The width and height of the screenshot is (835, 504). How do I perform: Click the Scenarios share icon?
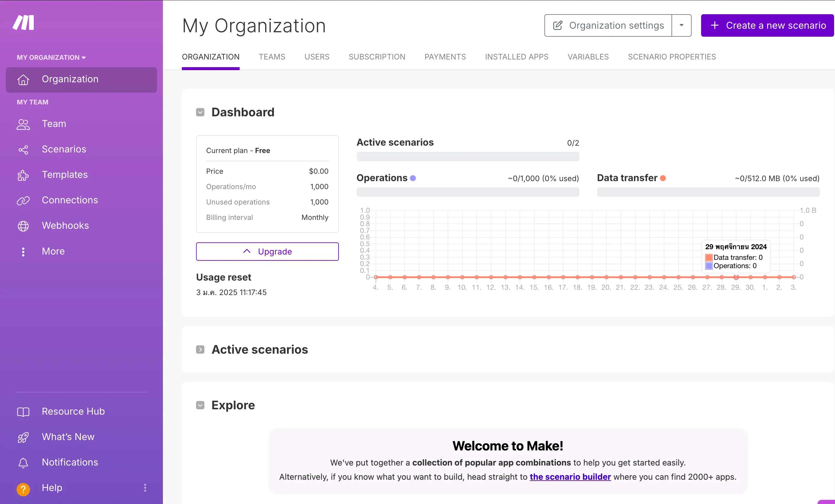tap(23, 150)
